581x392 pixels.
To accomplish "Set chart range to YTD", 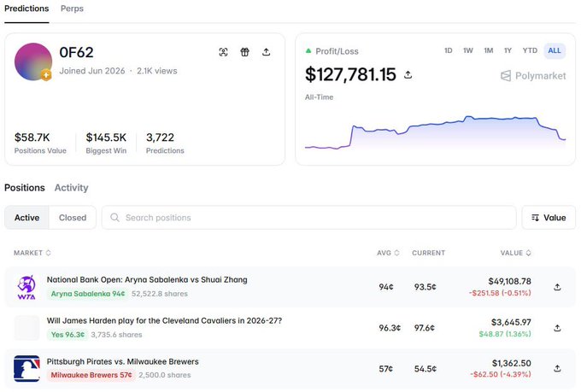I will click(530, 50).
